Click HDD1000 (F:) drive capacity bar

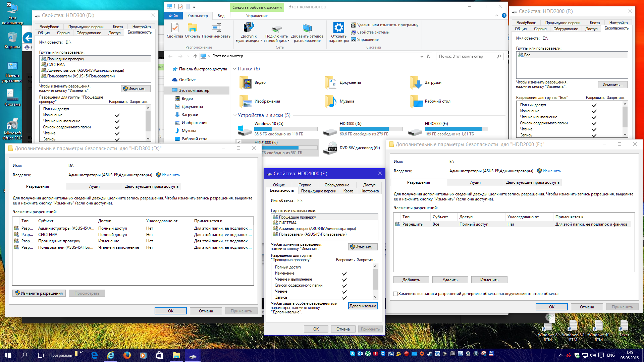pyautogui.click(x=289, y=148)
